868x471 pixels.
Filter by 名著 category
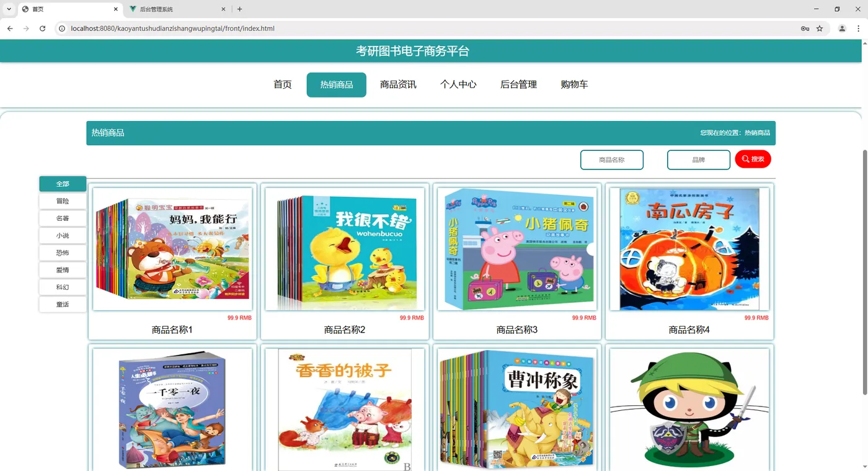click(x=63, y=218)
